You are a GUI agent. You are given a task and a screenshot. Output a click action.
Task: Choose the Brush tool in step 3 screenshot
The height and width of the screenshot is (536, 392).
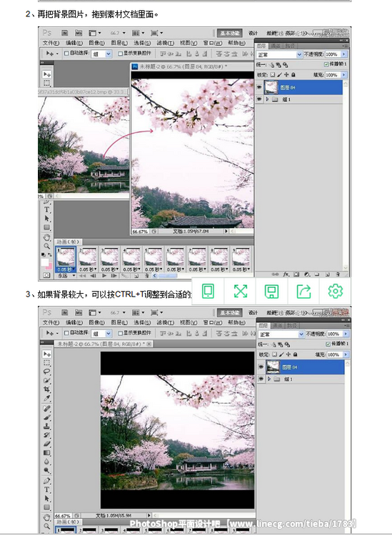tap(47, 417)
